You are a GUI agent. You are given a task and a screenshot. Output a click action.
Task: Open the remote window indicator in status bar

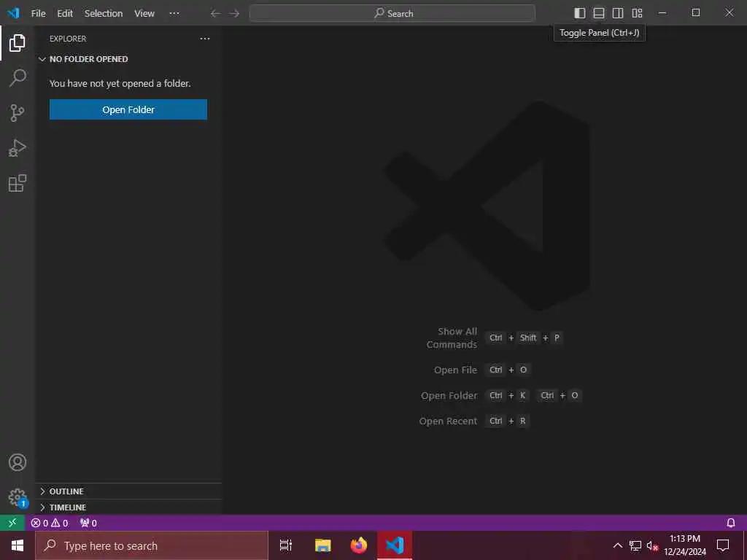pyautogui.click(x=12, y=523)
